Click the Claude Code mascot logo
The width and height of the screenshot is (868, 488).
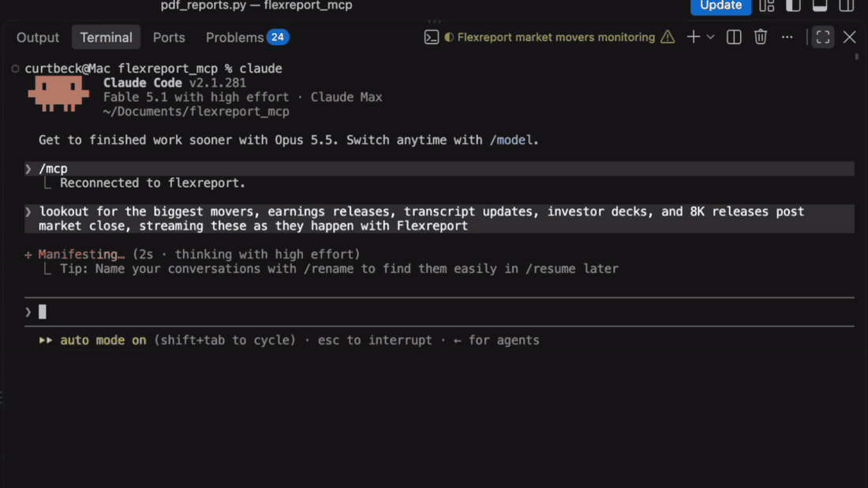(58, 94)
